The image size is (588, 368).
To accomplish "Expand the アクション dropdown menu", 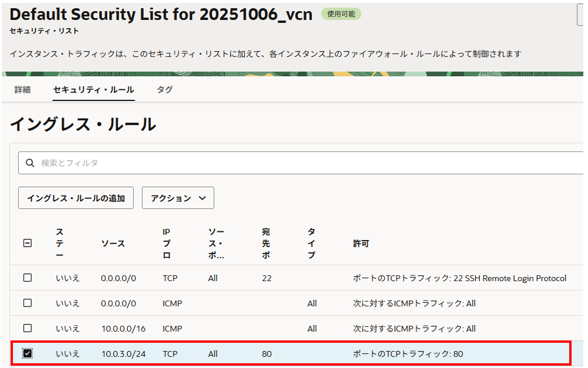I will click(x=178, y=198).
